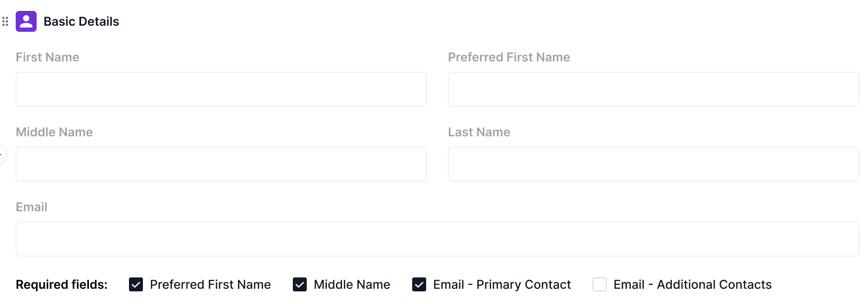Uncheck the Email - Primary Contact checkbox
Screen dimensions: 868x304
[419, 284]
